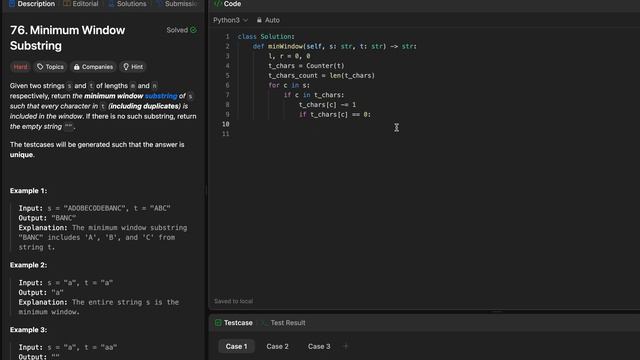Select Case 3 testcase
Viewport: 640px width, 360px height.
(319, 347)
